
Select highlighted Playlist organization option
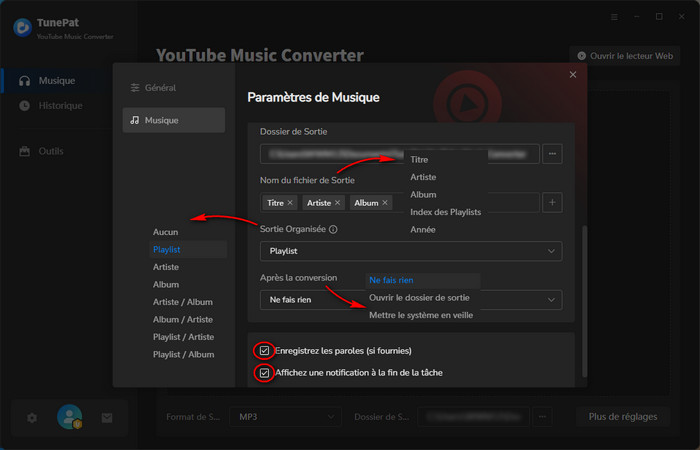[x=188, y=250]
